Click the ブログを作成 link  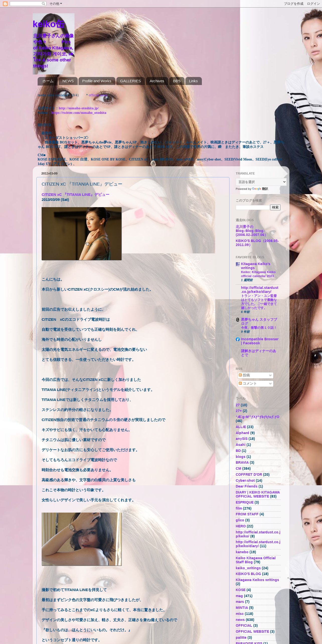(x=293, y=4)
